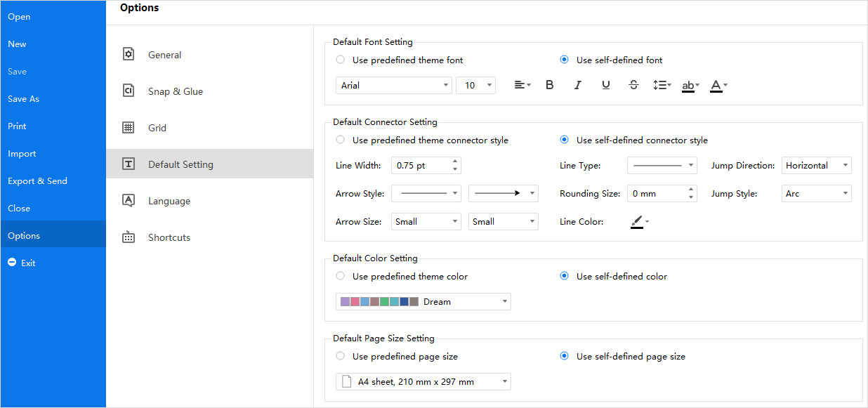
Task: Select Use predefined theme font
Action: 400,60
